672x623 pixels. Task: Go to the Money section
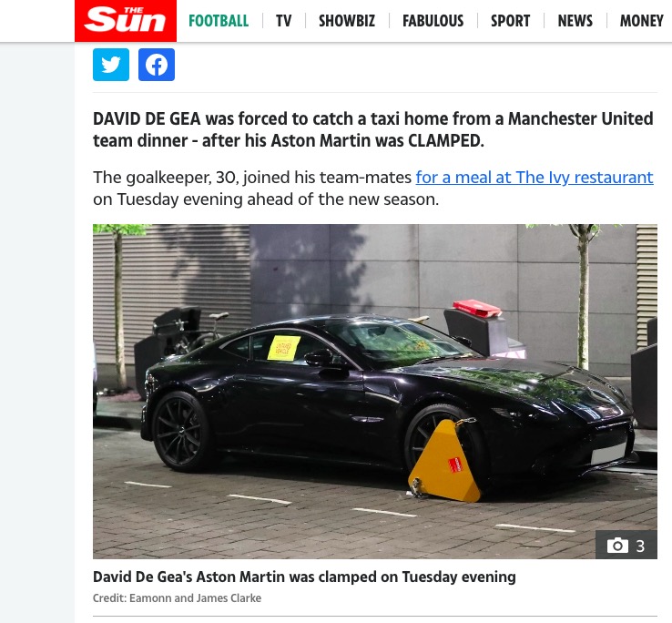click(x=642, y=21)
